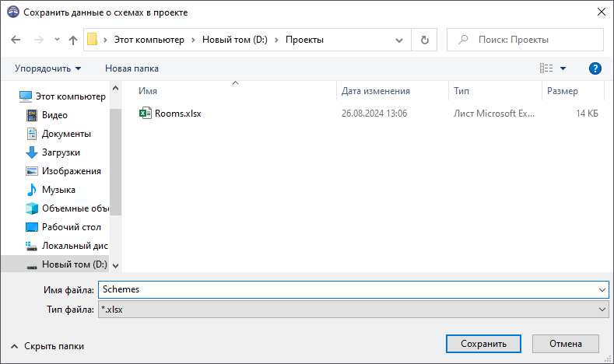
Task: Select 'Новый том (D:)' breadcrumb segment
Action: tap(234, 40)
